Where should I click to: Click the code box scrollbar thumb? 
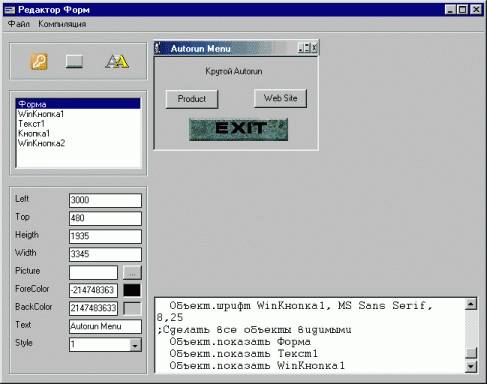(471, 352)
